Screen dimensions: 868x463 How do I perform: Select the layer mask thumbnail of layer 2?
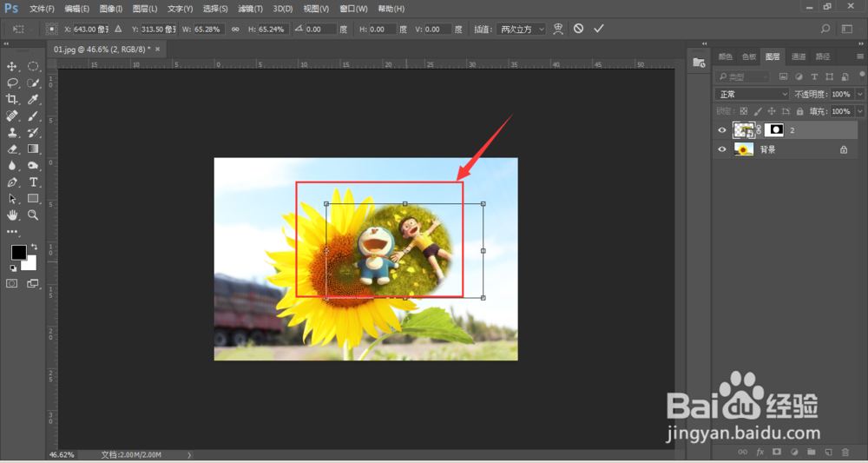pyautogui.click(x=774, y=130)
